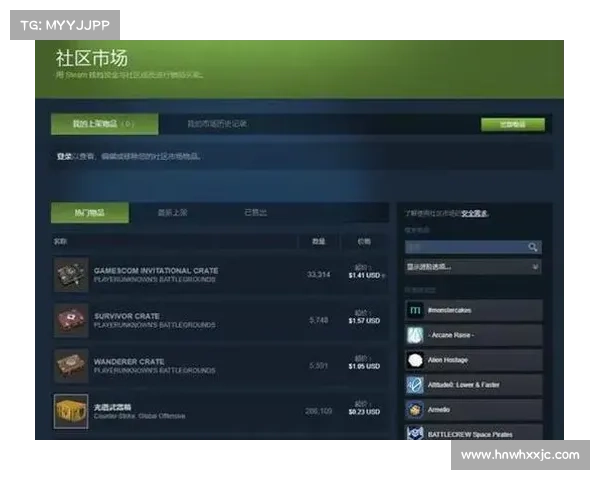Select BATTLECREW Space Pirates in game list
Image resolution: width=600 pixels, height=480 pixels.
pos(473,432)
